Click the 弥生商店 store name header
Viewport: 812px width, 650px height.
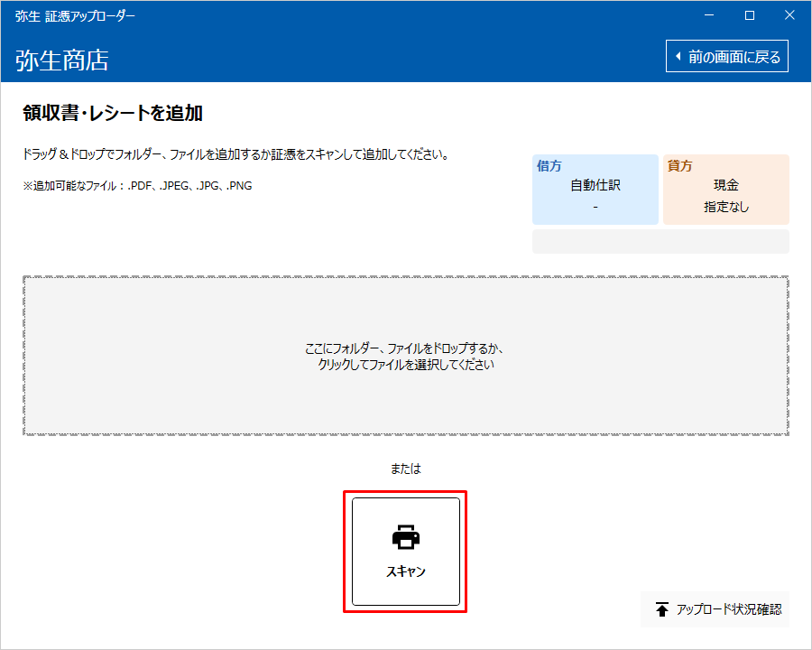tap(62, 60)
